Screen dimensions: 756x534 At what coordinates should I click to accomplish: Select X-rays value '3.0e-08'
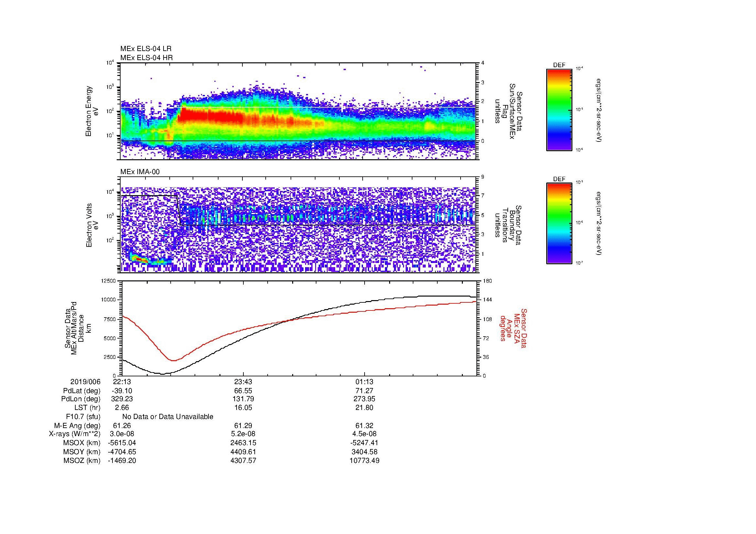(x=122, y=434)
